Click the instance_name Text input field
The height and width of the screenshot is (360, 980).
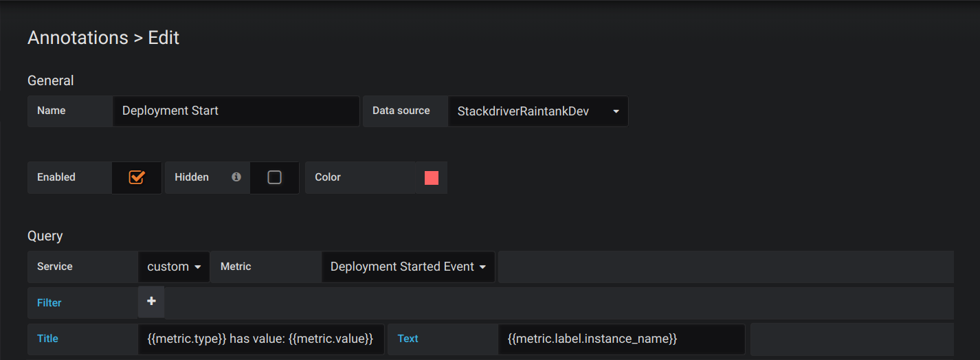[621, 339]
